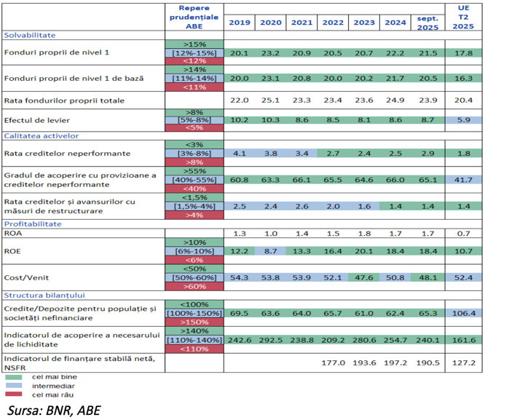Click the green ">15%" threshold cell
This screenshot has width=509, height=420.
tap(194, 44)
